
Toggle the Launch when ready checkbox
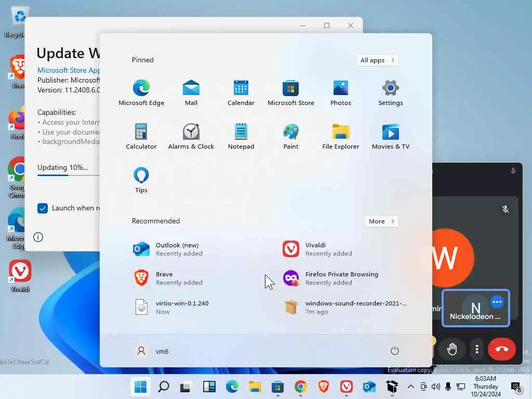tap(43, 208)
